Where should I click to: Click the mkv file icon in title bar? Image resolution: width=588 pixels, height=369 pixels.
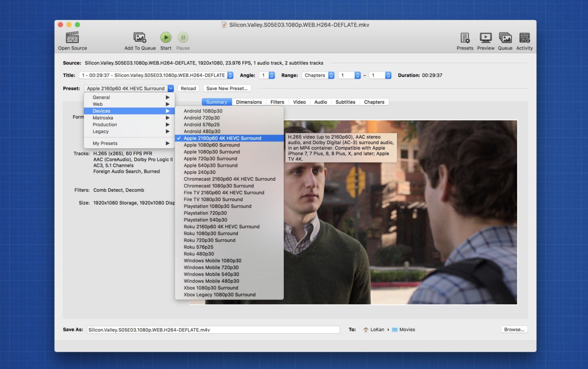pyautogui.click(x=224, y=25)
